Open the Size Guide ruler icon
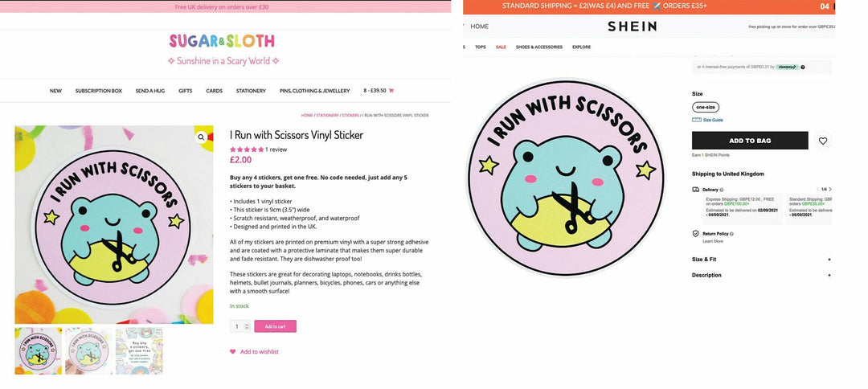Image resolution: width=868 pixels, height=389 pixels. 696,120
